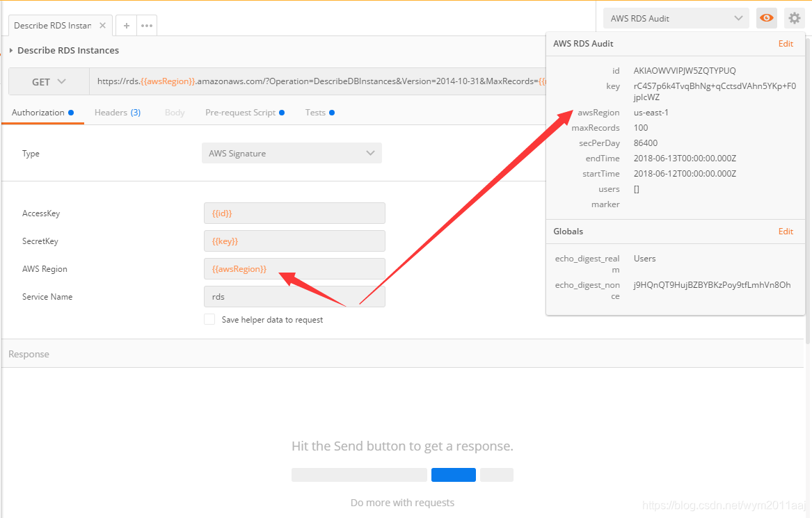Edit the AWS RDS Audit environment
Image resolution: width=812 pixels, height=518 pixels.
tap(786, 44)
